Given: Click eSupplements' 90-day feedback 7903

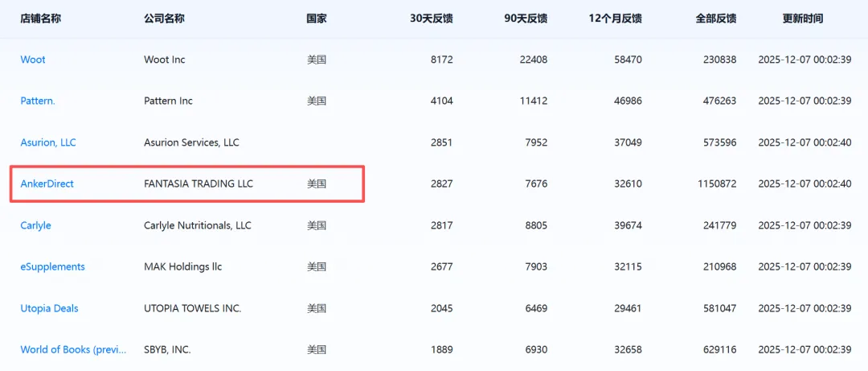Looking at the screenshot, I should [536, 266].
